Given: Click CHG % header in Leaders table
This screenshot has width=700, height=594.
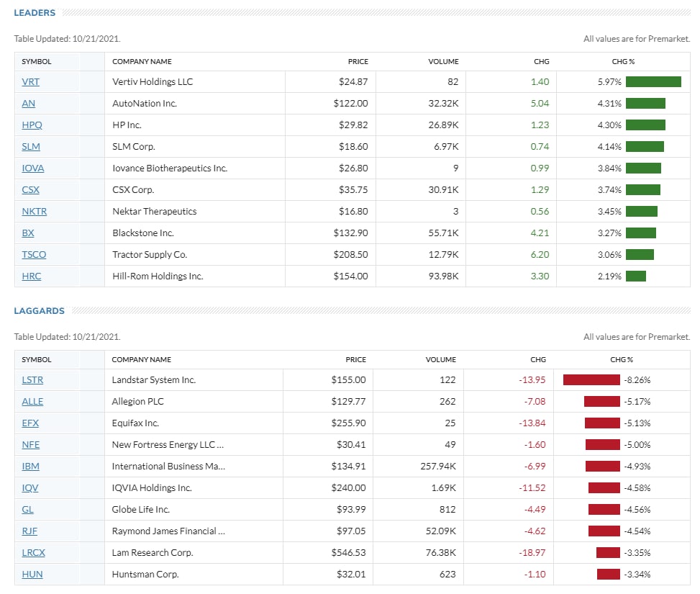Looking at the screenshot, I should [623, 62].
